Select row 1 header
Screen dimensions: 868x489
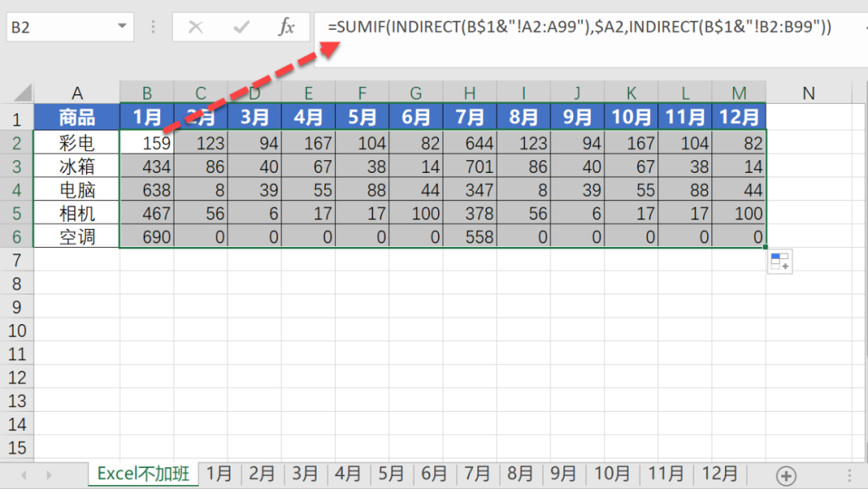[x=17, y=118]
